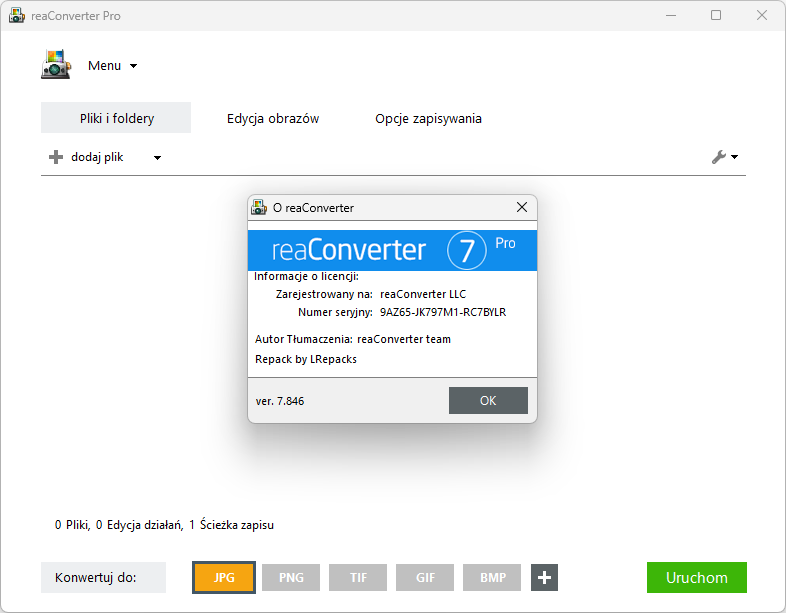Open the Menu dropdown
This screenshot has height=613, width=786.
point(112,66)
